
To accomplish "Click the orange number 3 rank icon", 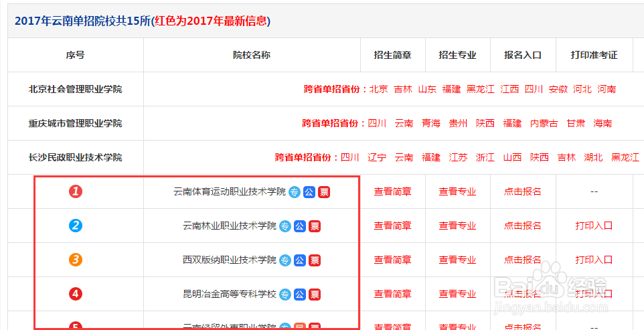I will coord(76,260).
